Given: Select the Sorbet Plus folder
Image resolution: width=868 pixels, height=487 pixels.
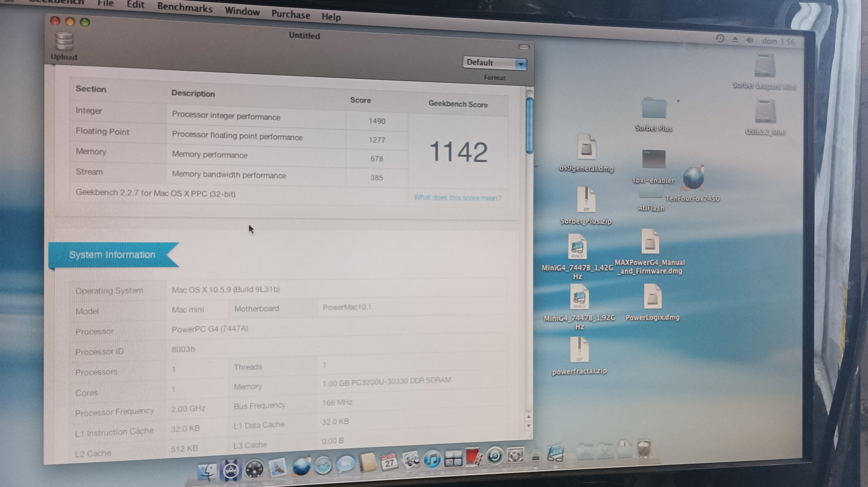Looking at the screenshot, I should [653, 109].
